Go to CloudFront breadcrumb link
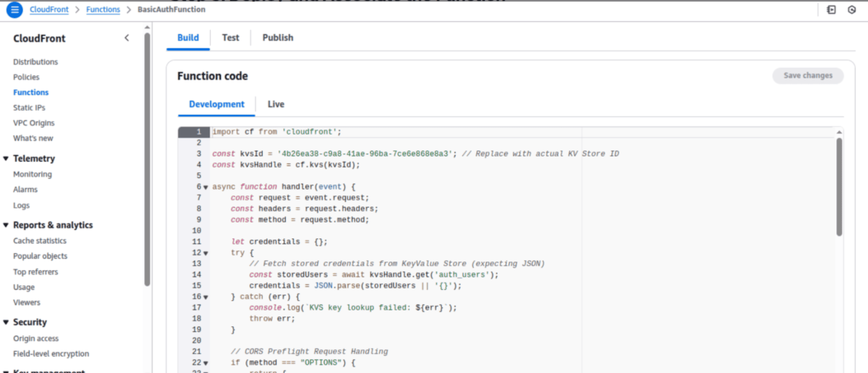Viewport: 868px width, 373px height. tap(49, 9)
